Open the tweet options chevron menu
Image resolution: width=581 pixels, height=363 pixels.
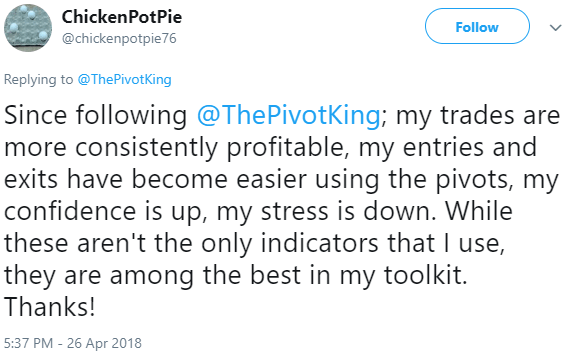[555, 27]
